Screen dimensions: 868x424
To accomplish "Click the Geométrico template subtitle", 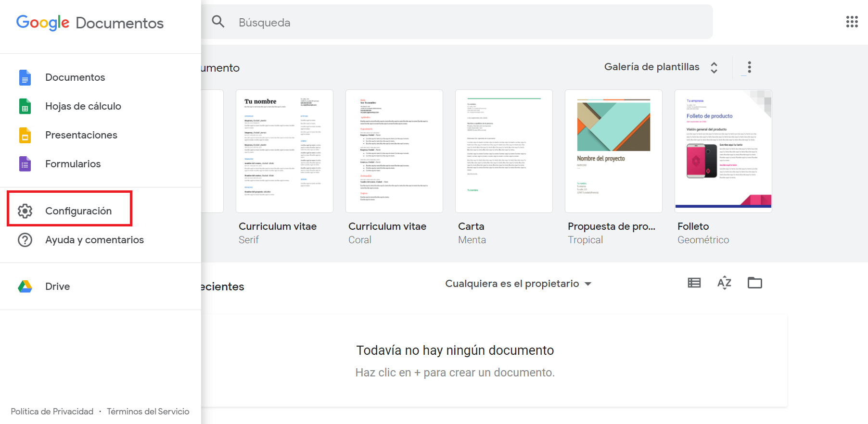I will 703,240.
